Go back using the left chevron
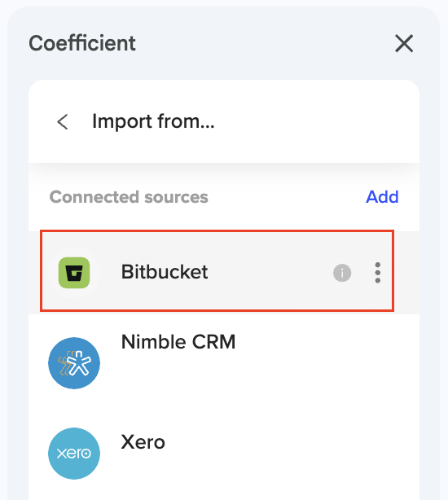The width and height of the screenshot is (448, 500). pos(63,122)
